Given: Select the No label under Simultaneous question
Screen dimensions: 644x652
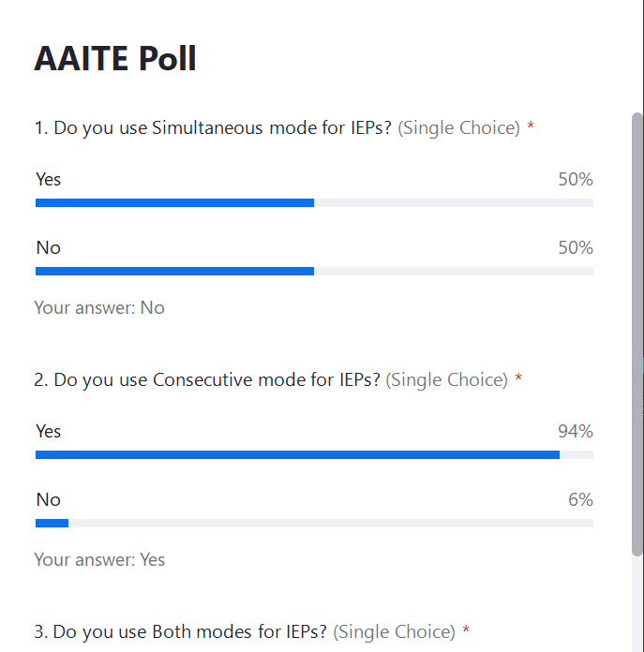Looking at the screenshot, I should [x=48, y=247].
